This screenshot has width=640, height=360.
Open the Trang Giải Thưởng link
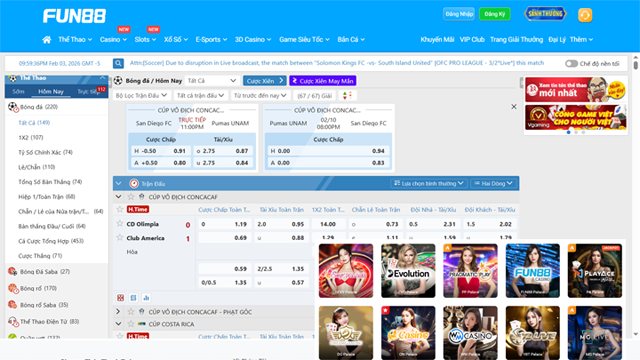point(516,40)
